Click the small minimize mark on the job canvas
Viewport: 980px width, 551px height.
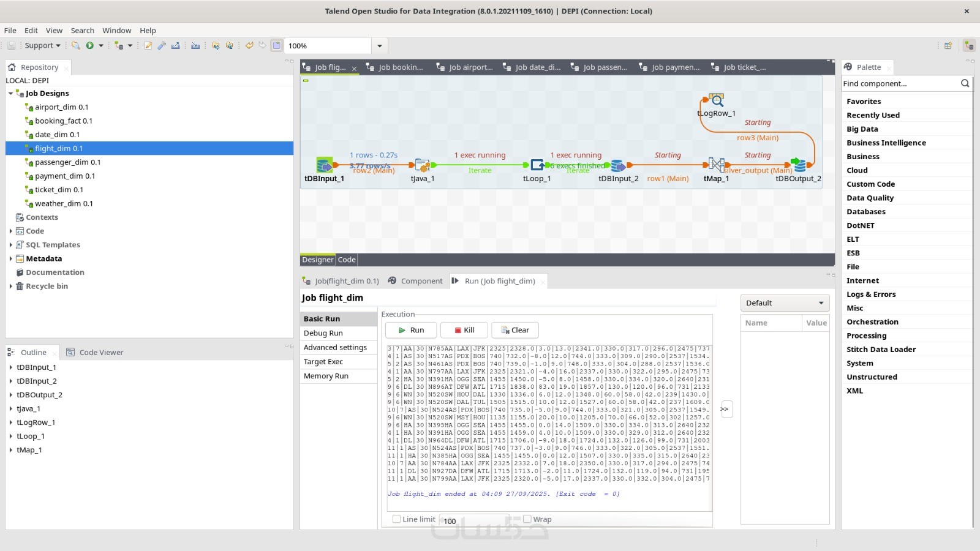click(306, 80)
